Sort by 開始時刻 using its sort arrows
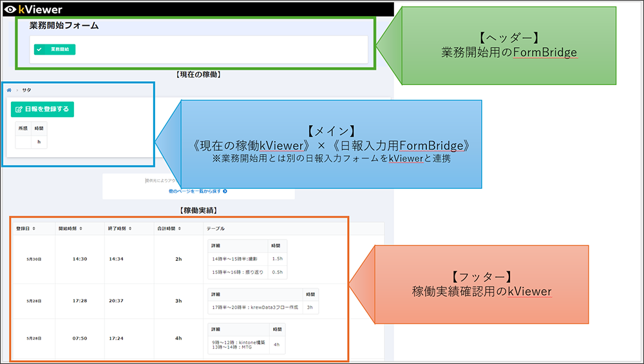Image resolution: width=644 pixels, height=364 pixels. 81,229
